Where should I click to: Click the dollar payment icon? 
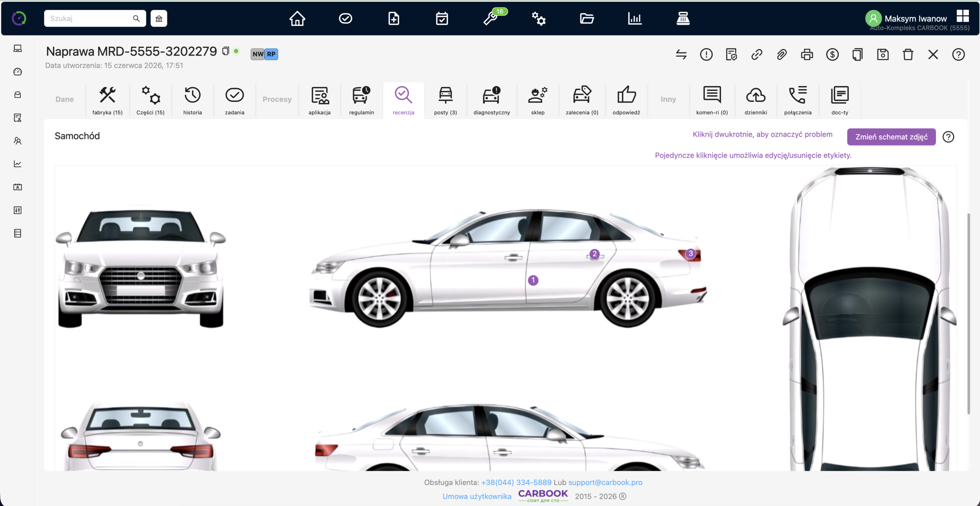point(832,54)
